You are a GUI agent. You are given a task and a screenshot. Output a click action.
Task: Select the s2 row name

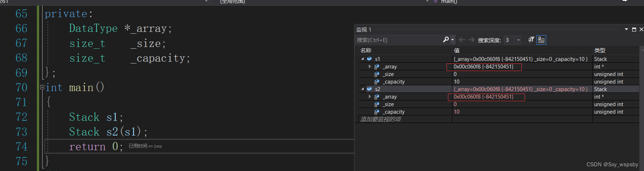[377, 89]
